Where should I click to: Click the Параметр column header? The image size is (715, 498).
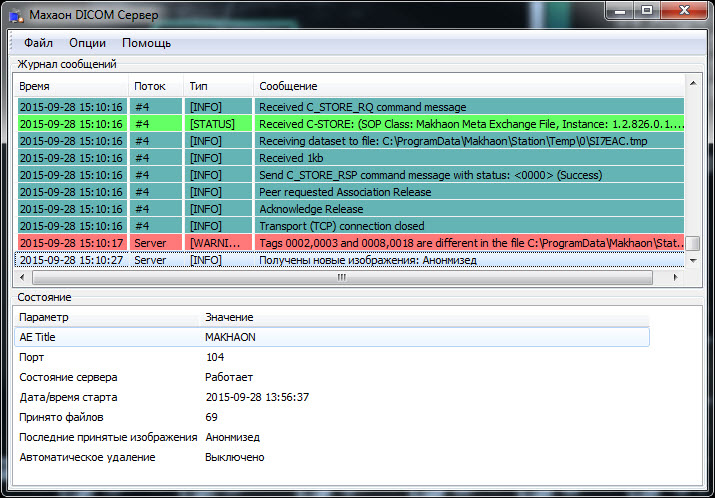(108, 317)
